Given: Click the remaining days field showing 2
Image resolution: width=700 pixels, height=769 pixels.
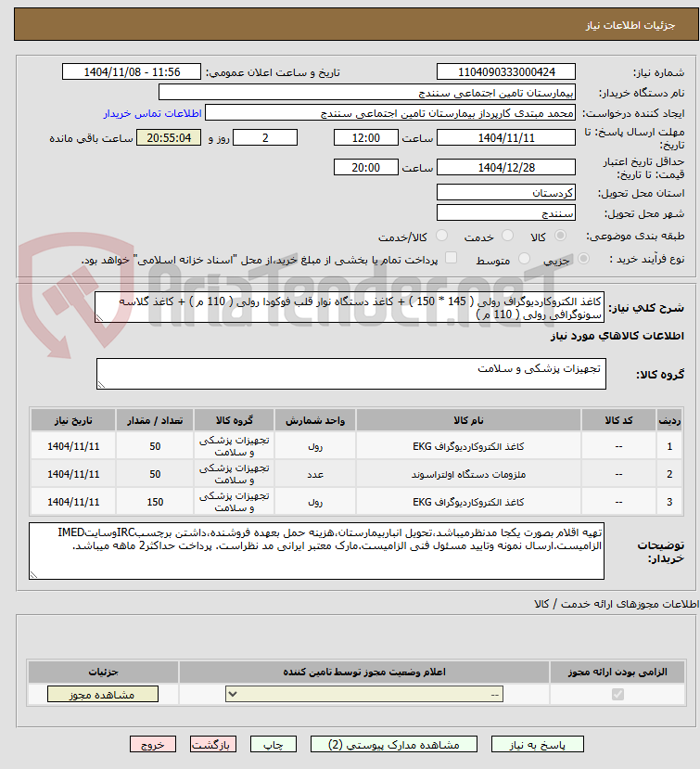Looking at the screenshot, I should click(x=265, y=138).
